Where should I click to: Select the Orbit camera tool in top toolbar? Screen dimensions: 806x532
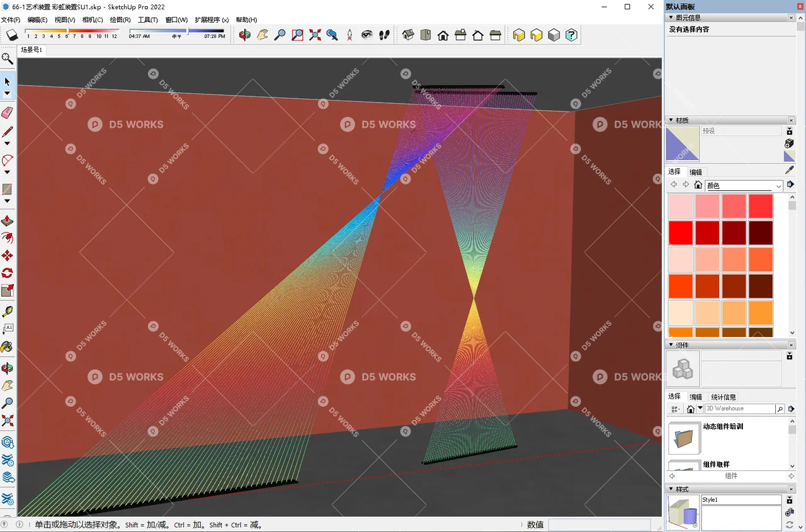coord(245,35)
